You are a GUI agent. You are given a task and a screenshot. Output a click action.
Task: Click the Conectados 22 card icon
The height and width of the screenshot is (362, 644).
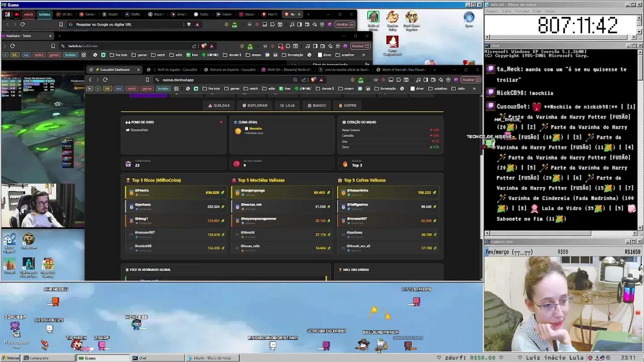(x=128, y=164)
